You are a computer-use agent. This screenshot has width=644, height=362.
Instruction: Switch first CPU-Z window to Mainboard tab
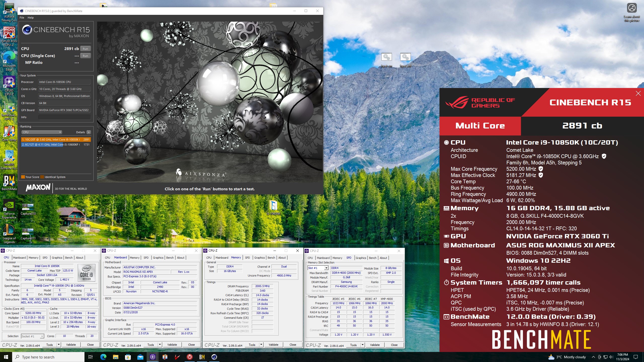coord(19,258)
